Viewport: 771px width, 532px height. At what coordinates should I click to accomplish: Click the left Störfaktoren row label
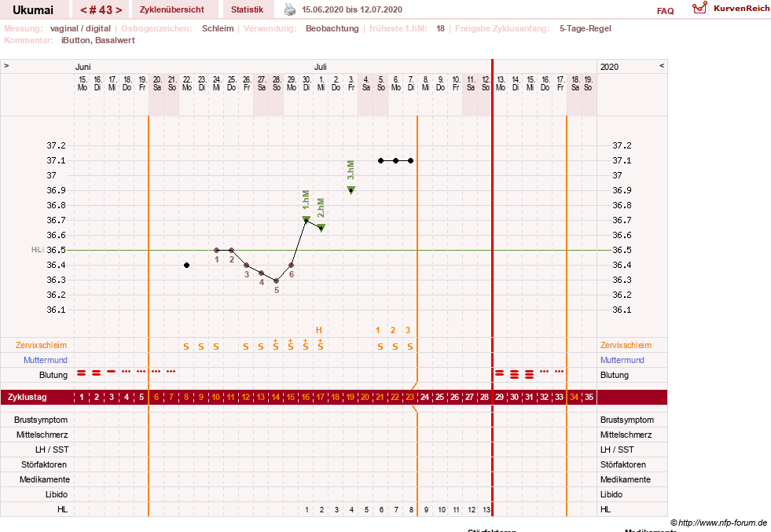click(44, 464)
